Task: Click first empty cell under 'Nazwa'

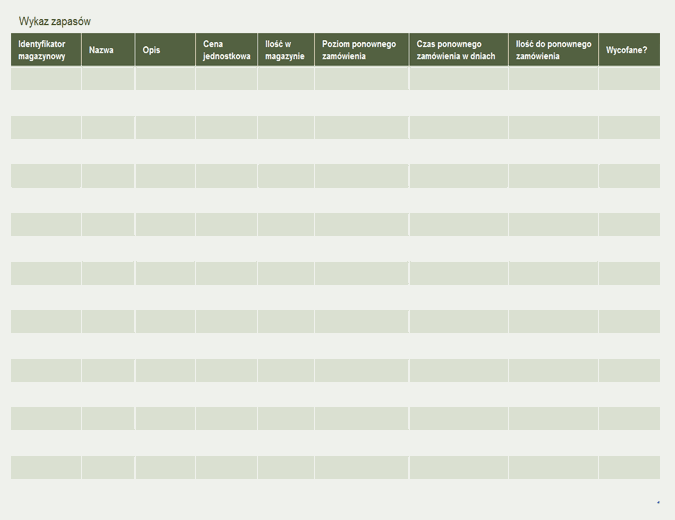Action: (108, 79)
